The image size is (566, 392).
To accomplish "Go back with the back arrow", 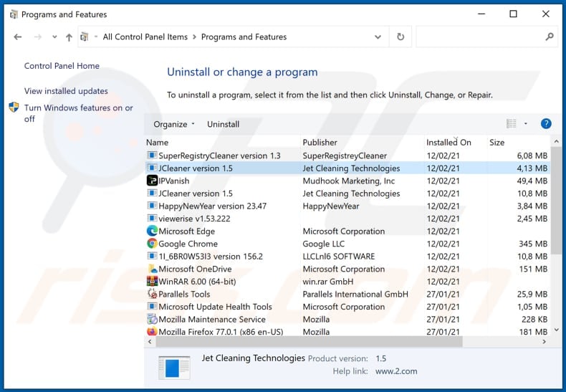I will click(18, 37).
